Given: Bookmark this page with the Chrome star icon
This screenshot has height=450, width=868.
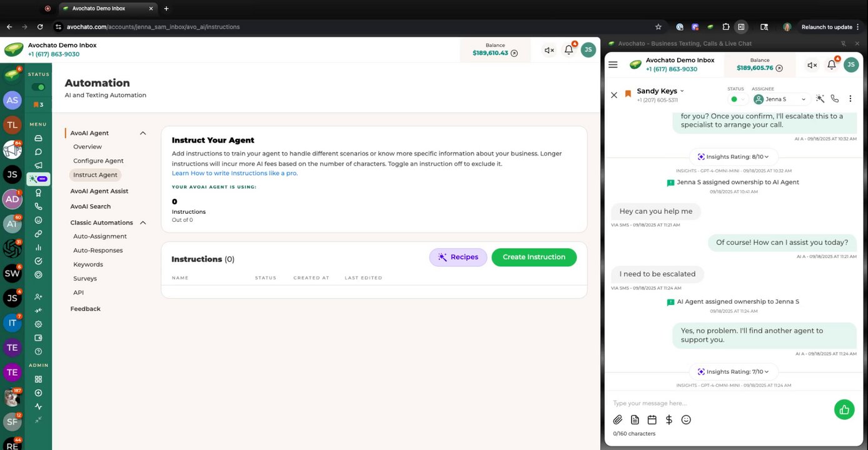Looking at the screenshot, I should [x=658, y=27].
